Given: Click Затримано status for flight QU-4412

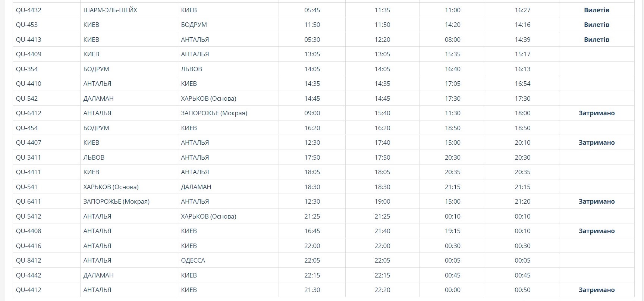Looking at the screenshot, I should click(597, 290).
